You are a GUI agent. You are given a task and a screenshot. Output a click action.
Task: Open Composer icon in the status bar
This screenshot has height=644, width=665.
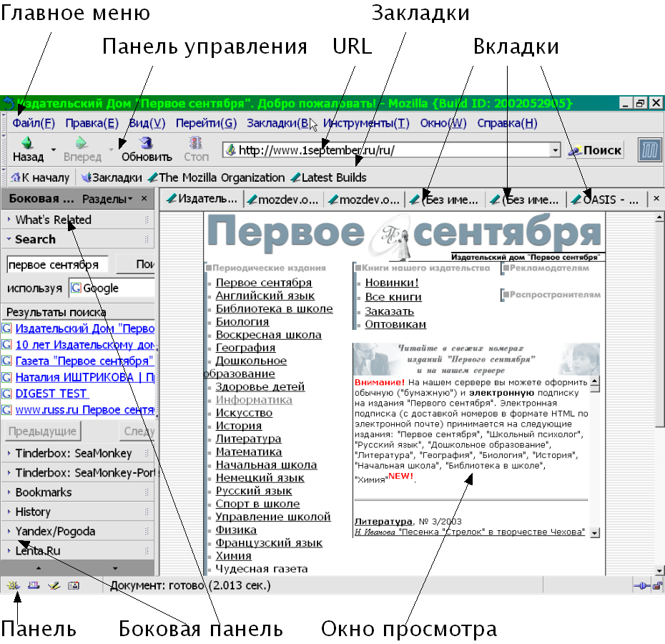point(53,586)
